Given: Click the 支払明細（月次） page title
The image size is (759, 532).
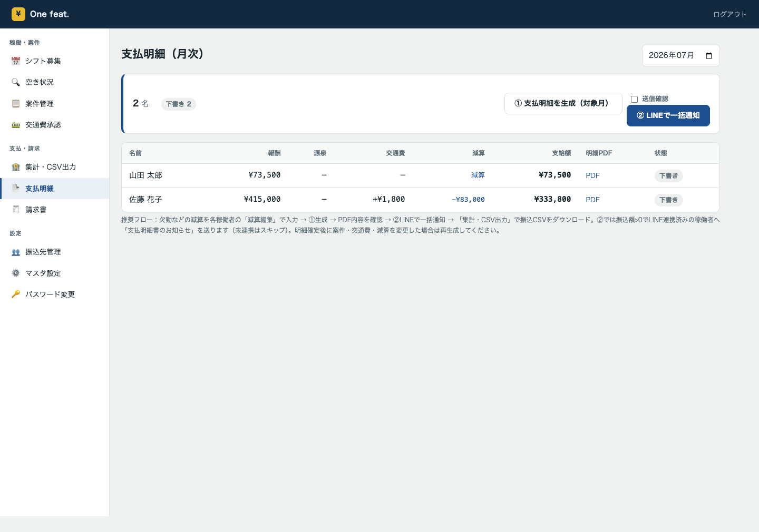Looking at the screenshot, I should click(x=162, y=54).
